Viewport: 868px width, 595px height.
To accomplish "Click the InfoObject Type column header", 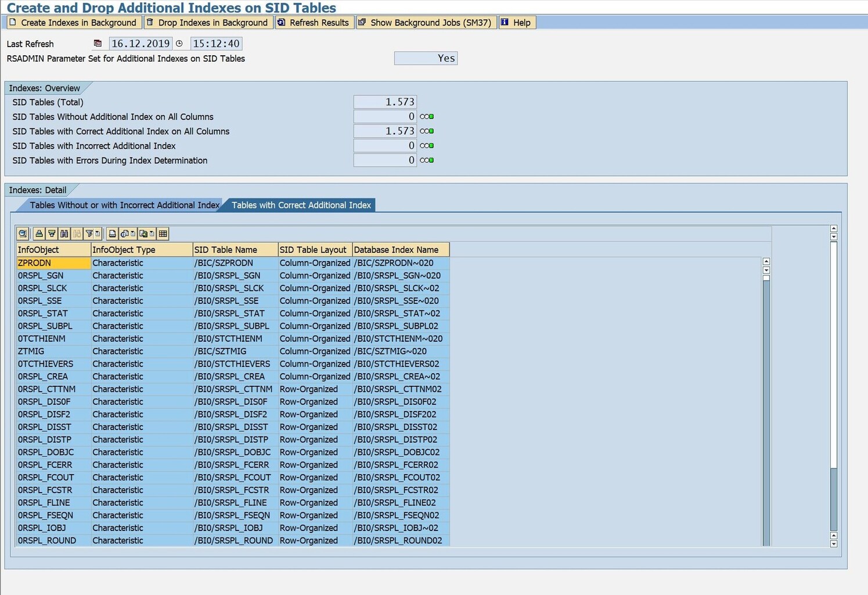I will (x=142, y=250).
